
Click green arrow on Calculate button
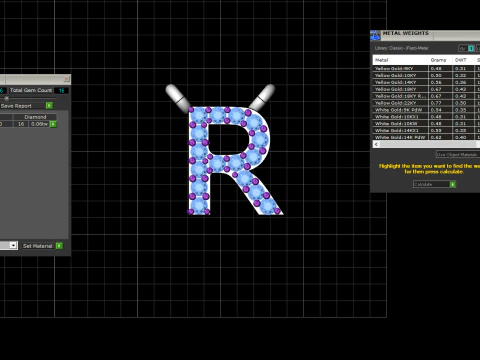pyautogui.click(x=453, y=184)
